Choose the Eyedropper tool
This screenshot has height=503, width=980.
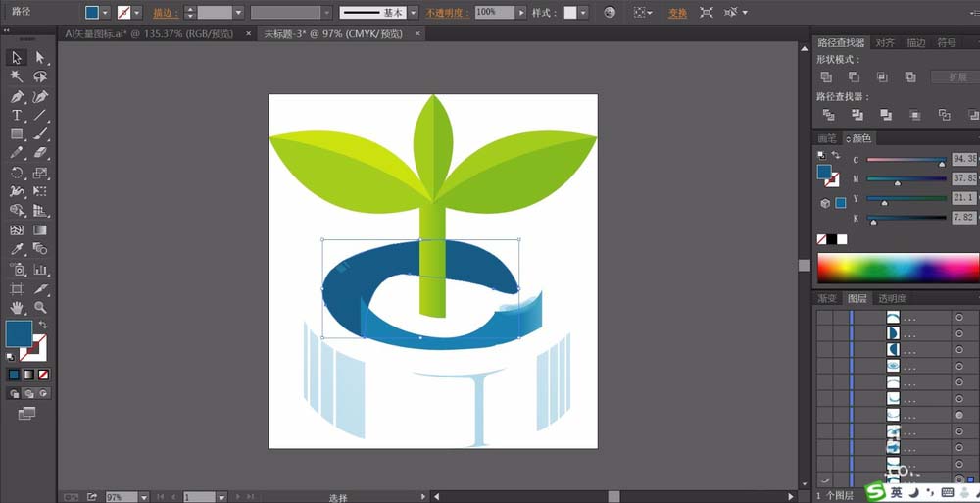[17, 249]
